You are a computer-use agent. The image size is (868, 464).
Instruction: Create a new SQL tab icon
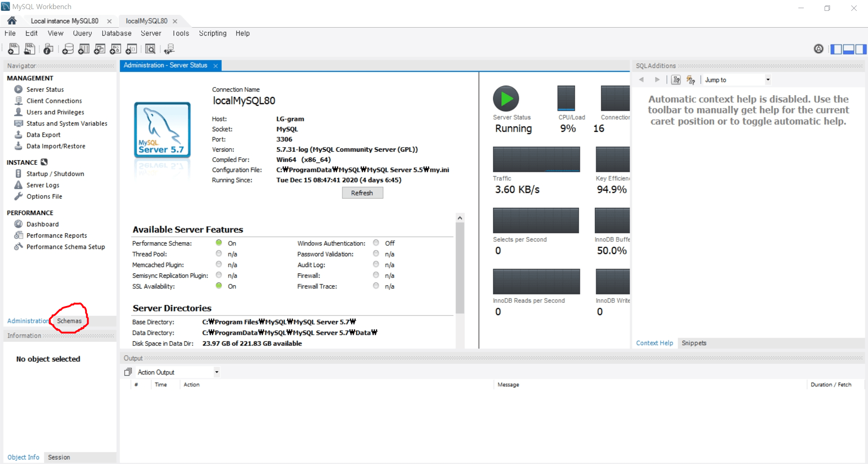pos(14,49)
